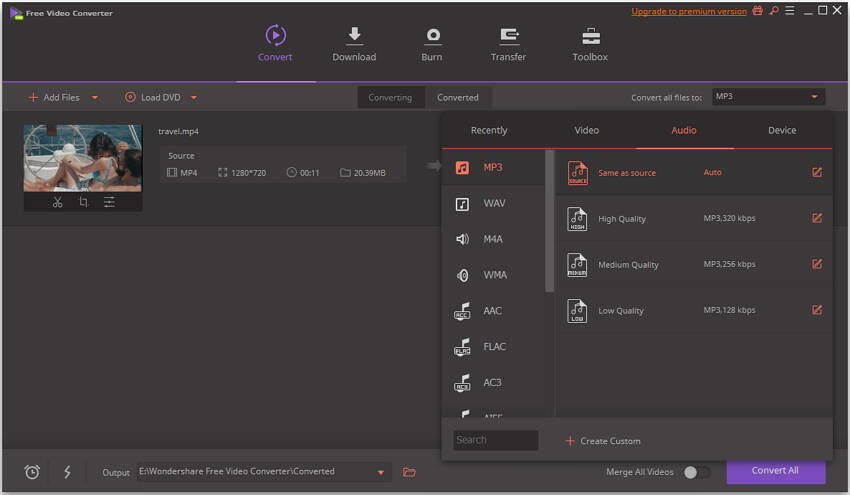
Task: Select M4A format in list
Action: pos(493,239)
